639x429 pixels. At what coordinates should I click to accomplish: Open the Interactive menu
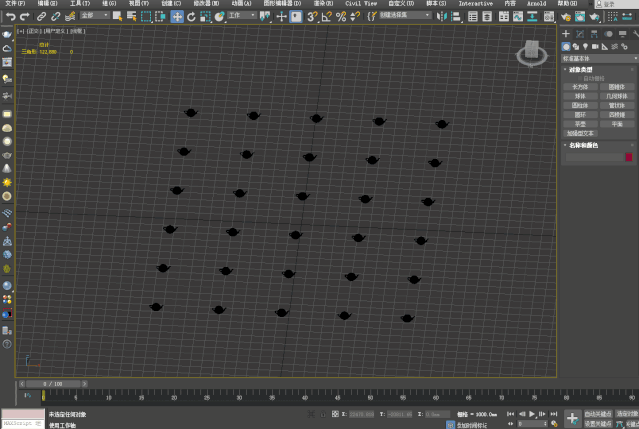pyautogui.click(x=476, y=3)
